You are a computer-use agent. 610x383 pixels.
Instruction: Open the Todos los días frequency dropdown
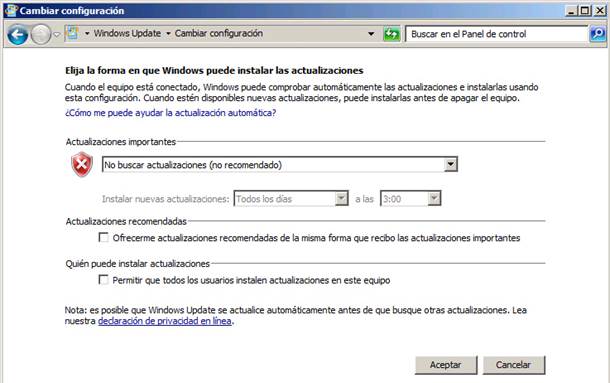(x=291, y=199)
